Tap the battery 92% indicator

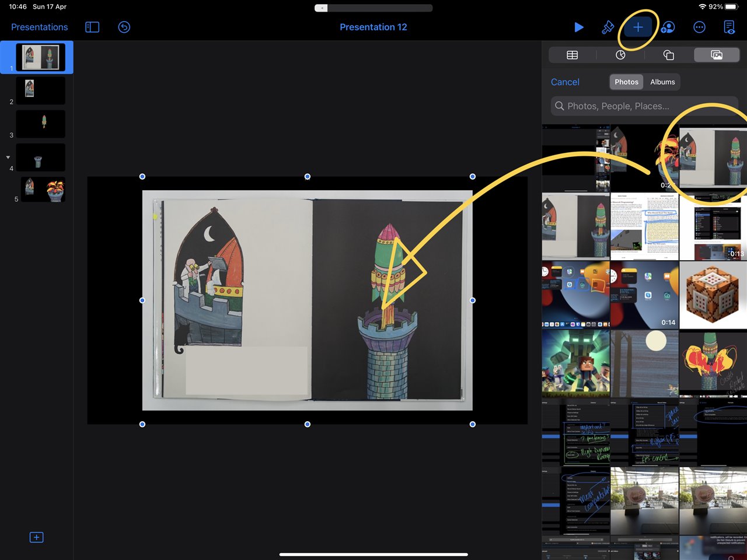click(724, 6)
